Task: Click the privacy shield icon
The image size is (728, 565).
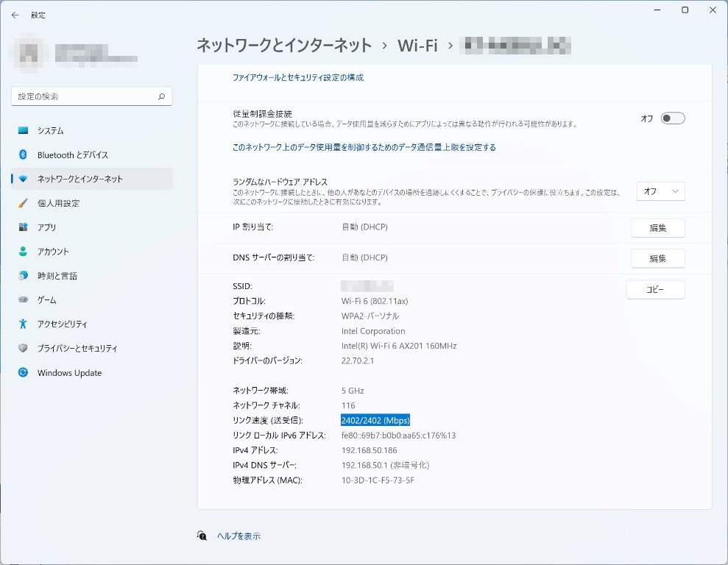Action: pos(23,348)
